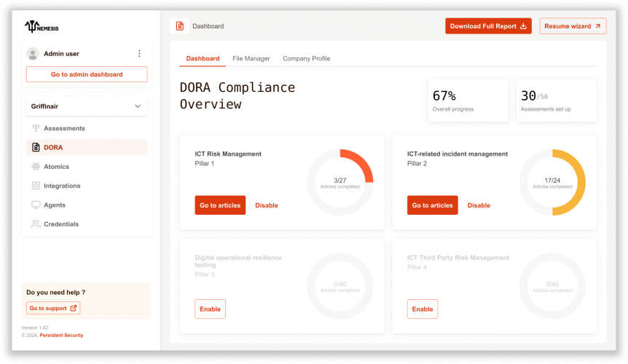The image size is (628, 364).
Task: Click arrow icon in Resume wizard button
Action: coord(597,26)
